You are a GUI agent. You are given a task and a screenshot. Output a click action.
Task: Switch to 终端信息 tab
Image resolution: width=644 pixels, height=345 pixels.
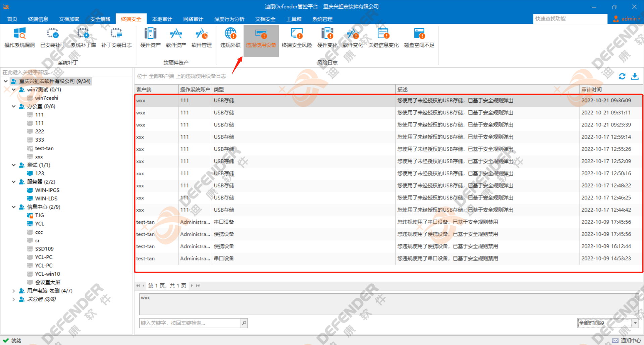point(38,19)
